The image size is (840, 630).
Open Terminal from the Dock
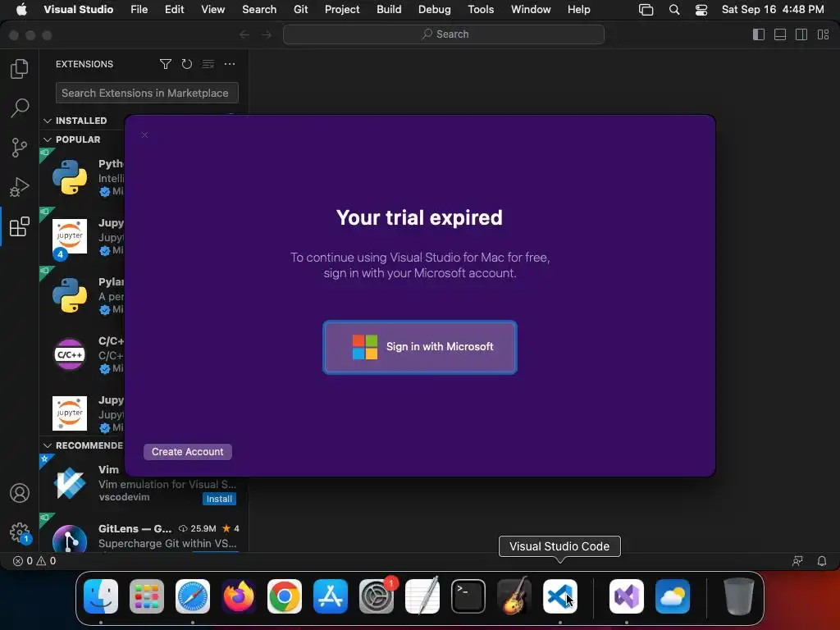(x=468, y=596)
